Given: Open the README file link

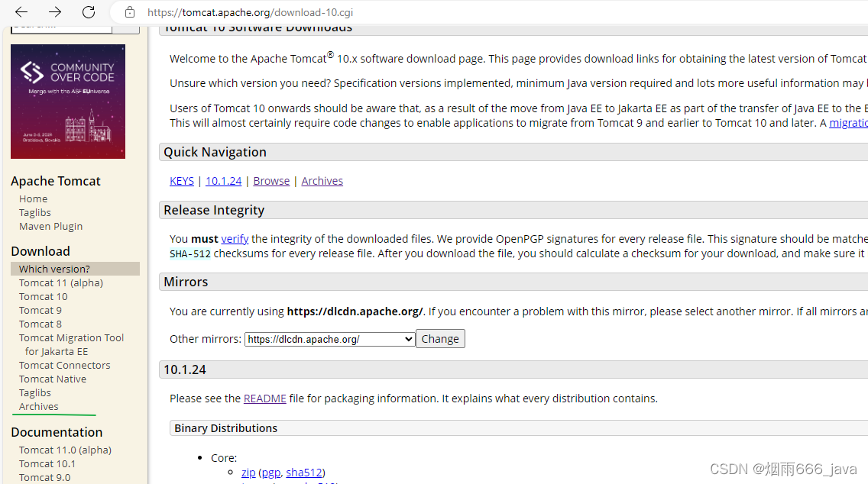Looking at the screenshot, I should tap(264, 398).
